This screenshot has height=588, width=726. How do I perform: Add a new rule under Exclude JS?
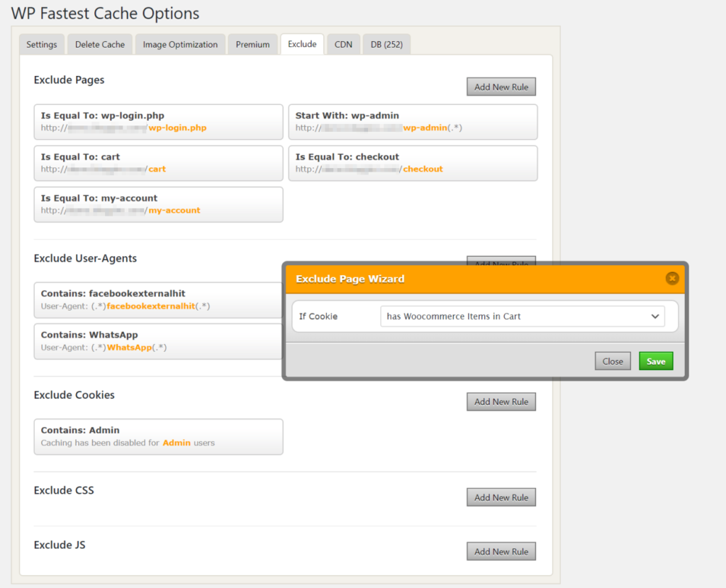coord(501,551)
